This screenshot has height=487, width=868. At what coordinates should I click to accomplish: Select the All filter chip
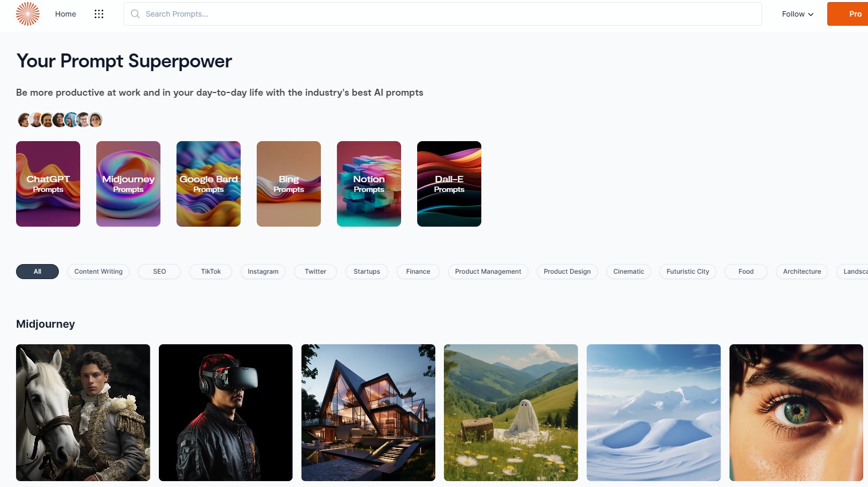37,272
